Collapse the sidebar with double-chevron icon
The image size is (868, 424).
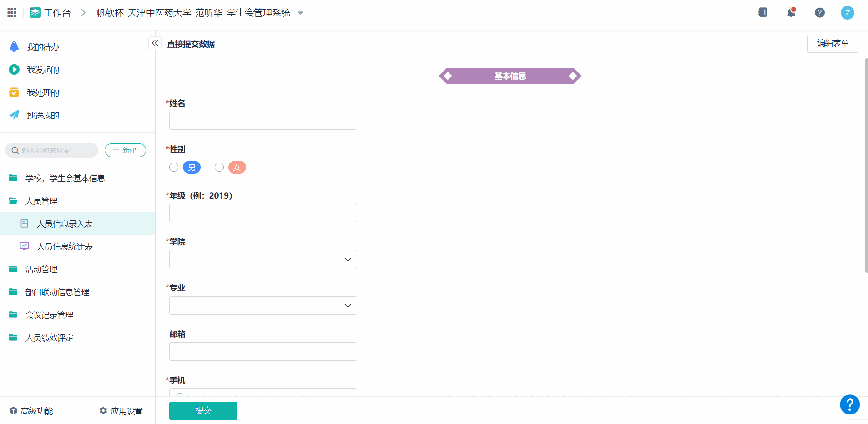(x=155, y=43)
